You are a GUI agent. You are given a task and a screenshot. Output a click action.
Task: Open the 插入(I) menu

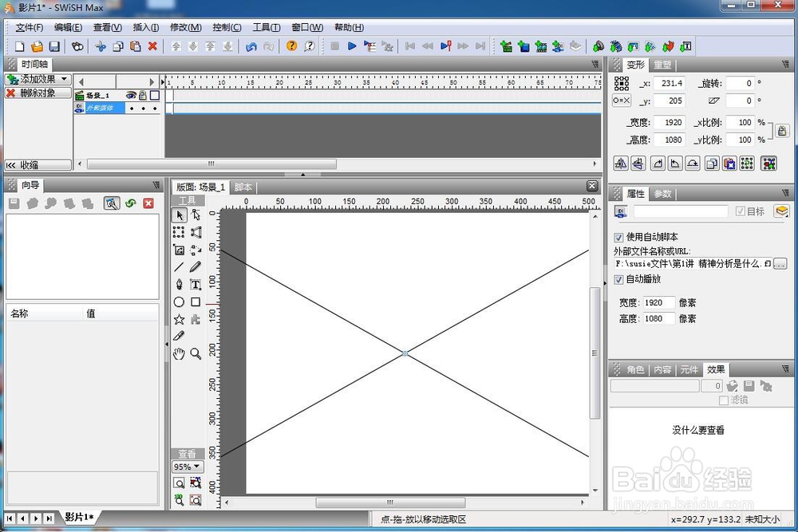point(145,27)
